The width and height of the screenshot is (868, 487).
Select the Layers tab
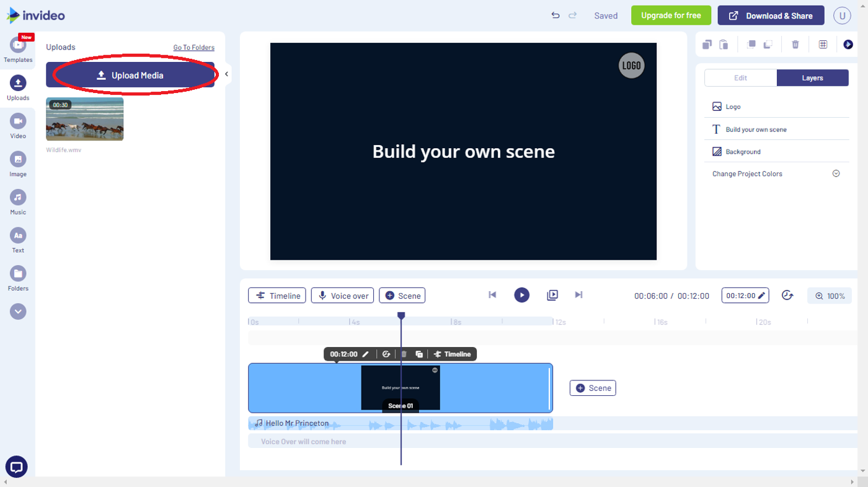(x=812, y=77)
